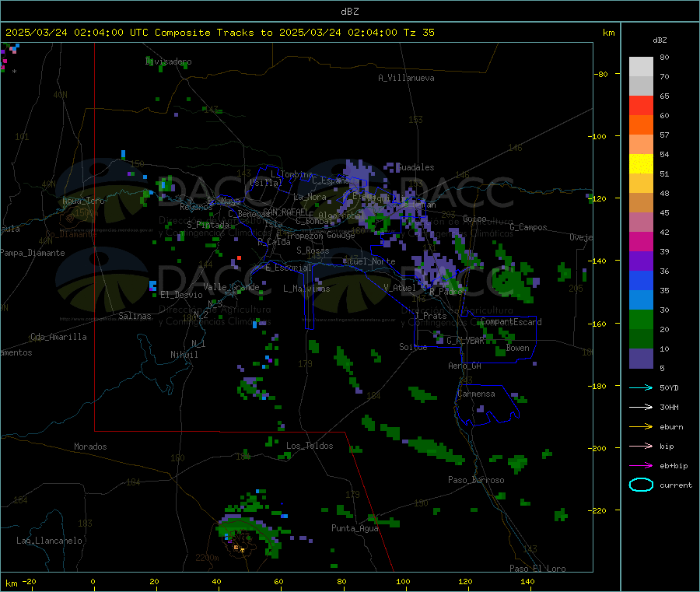Click the cyan 50YD arrow icon
This screenshot has height=592, width=700.
click(641, 387)
